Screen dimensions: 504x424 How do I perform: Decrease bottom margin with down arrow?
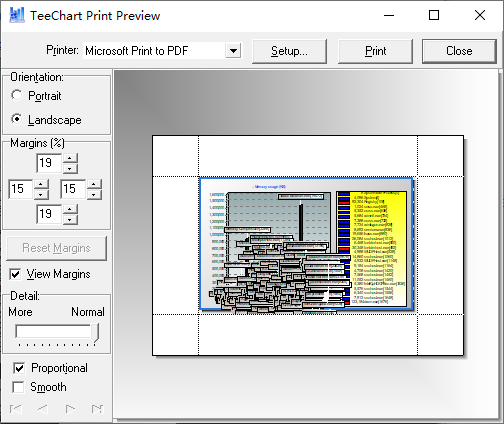click(x=70, y=219)
